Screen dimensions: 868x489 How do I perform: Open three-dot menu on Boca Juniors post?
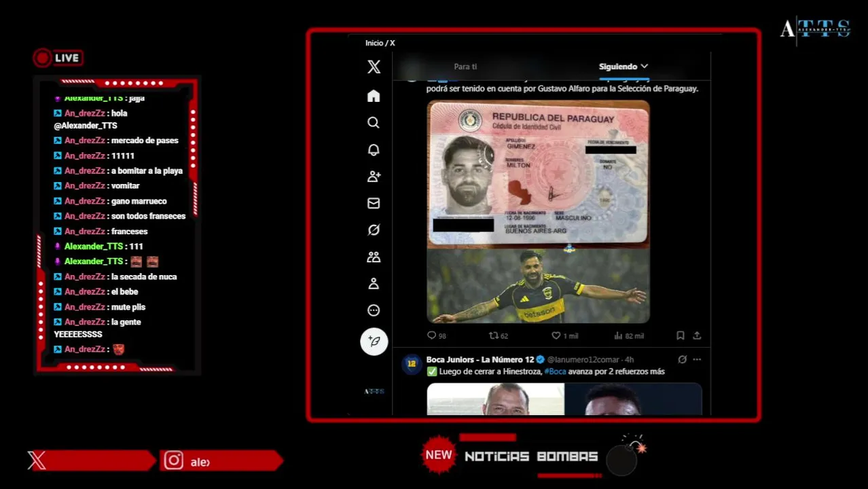tap(697, 359)
